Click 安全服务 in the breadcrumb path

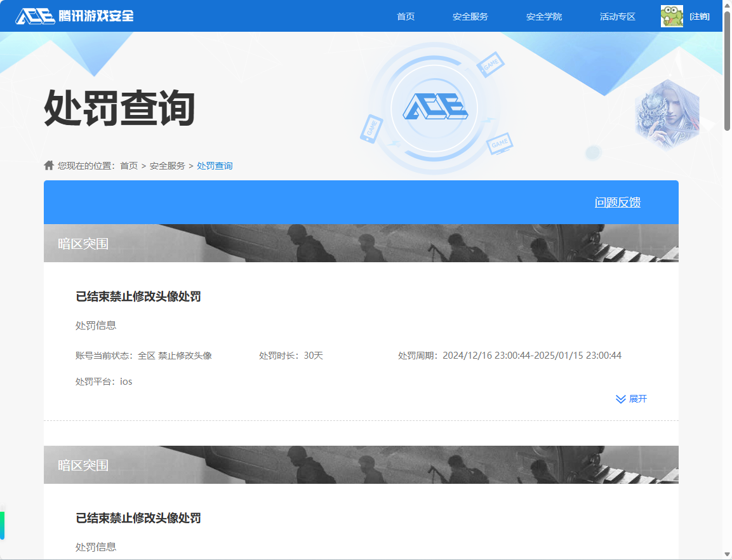point(168,166)
